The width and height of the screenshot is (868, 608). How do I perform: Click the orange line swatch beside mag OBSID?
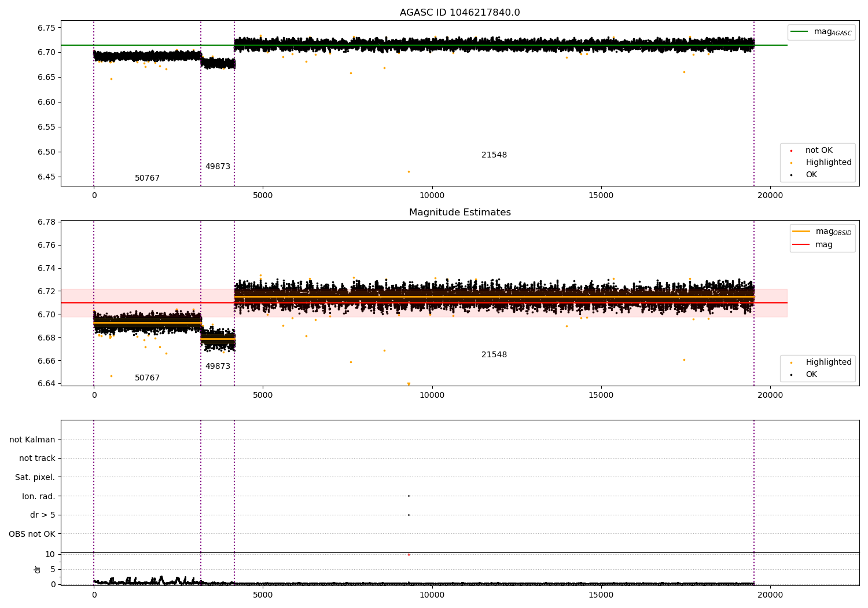(801, 232)
